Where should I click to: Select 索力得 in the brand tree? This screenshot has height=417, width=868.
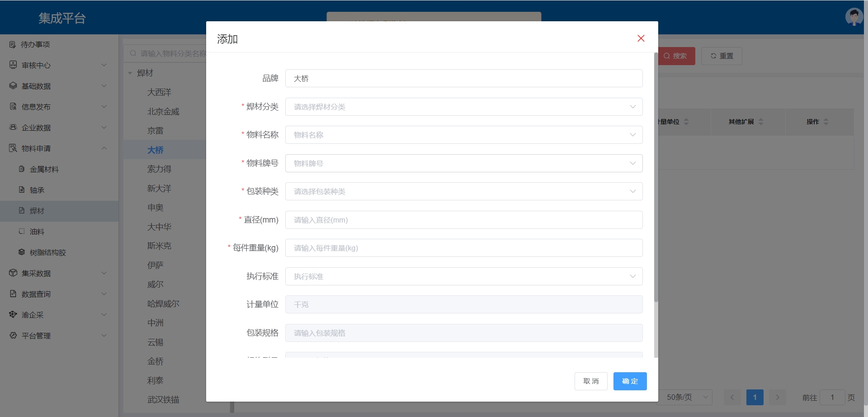point(159,169)
